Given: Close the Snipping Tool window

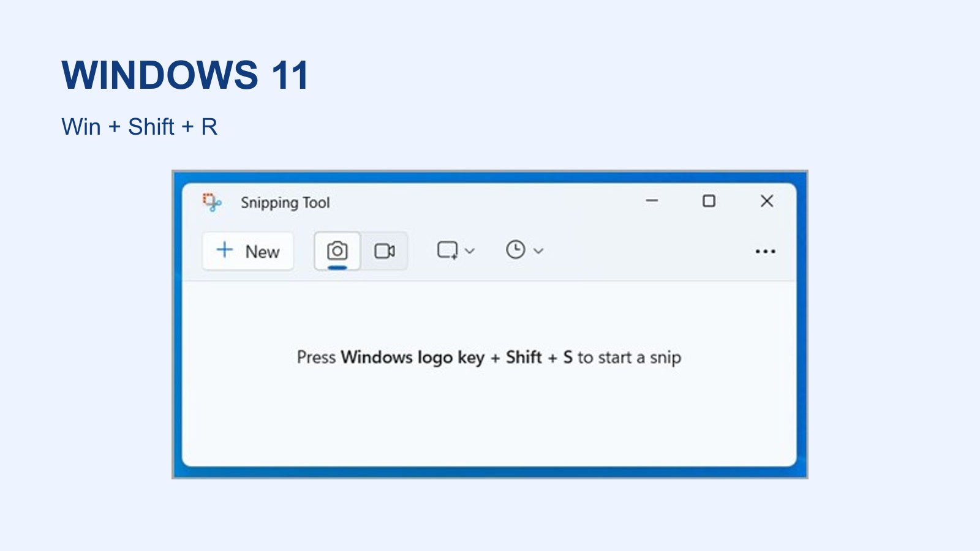Looking at the screenshot, I should coord(767,201).
